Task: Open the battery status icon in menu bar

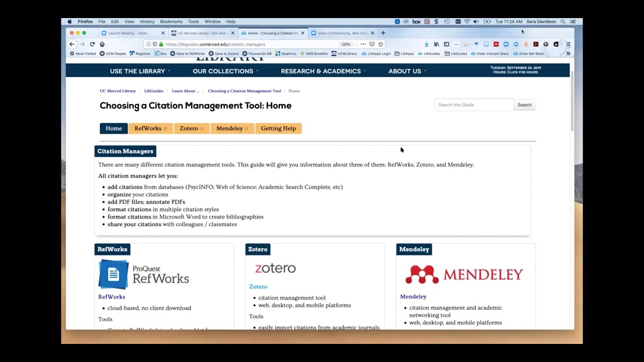Action: click(487, 22)
